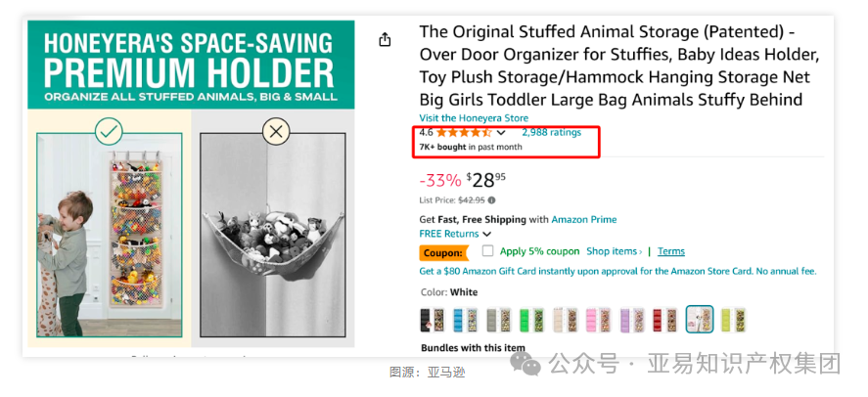This screenshot has width=868, height=397.
Task: Click the X circle icon on hammock image
Action: (x=278, y=130)
